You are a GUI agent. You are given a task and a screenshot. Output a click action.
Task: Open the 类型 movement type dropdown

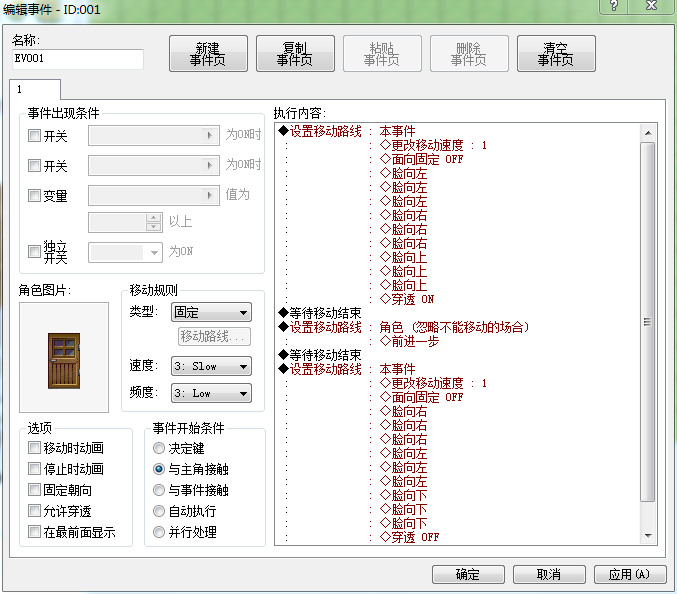click(212, 312)
